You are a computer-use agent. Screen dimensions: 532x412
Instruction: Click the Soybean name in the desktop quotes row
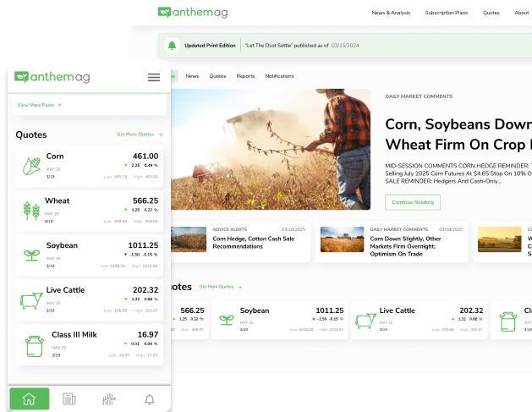255,310
